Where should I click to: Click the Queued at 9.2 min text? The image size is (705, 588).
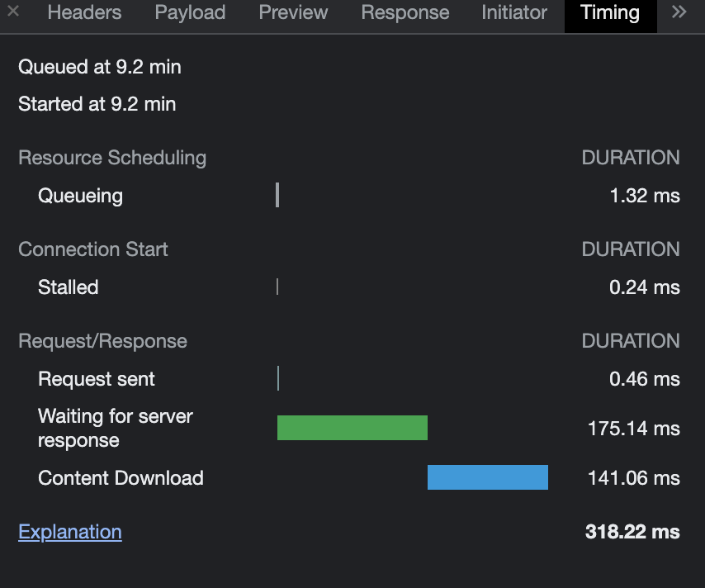(99, 67)
